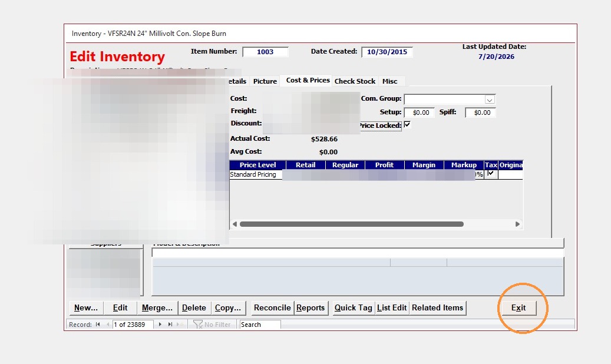Open the Check Stock tab

pos(355,81)
